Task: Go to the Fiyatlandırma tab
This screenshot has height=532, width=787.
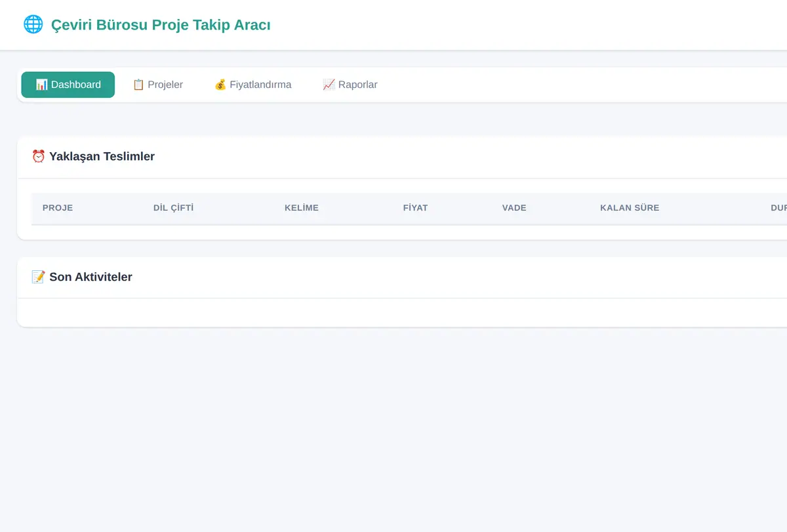Action: 253,85
